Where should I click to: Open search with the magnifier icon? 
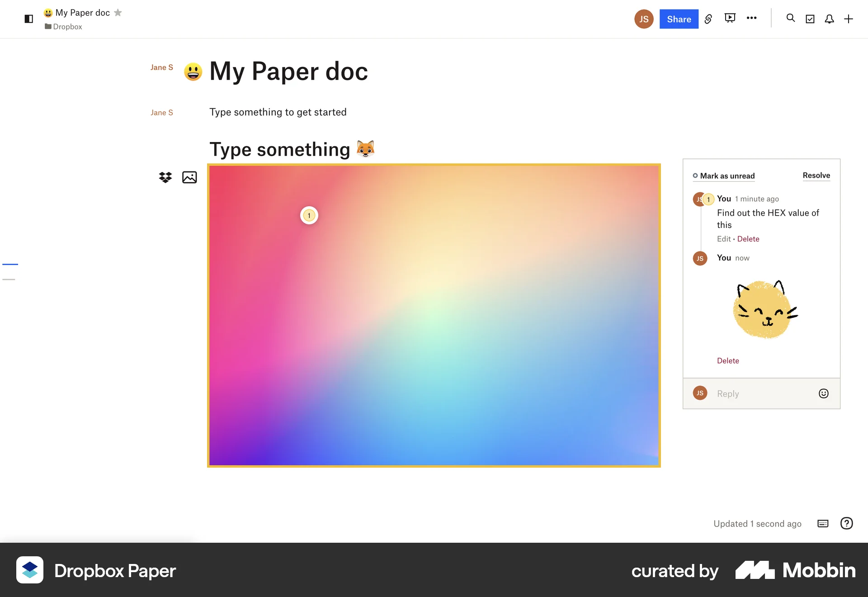click(790, 19)
